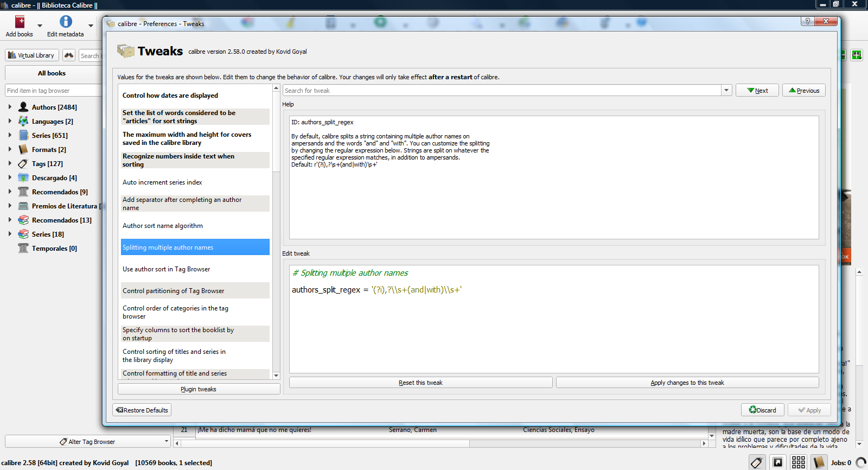Expand the Recomendados [9] category
Image resolution: width=868 pixels, height=470 pixels.
(10, 192)
